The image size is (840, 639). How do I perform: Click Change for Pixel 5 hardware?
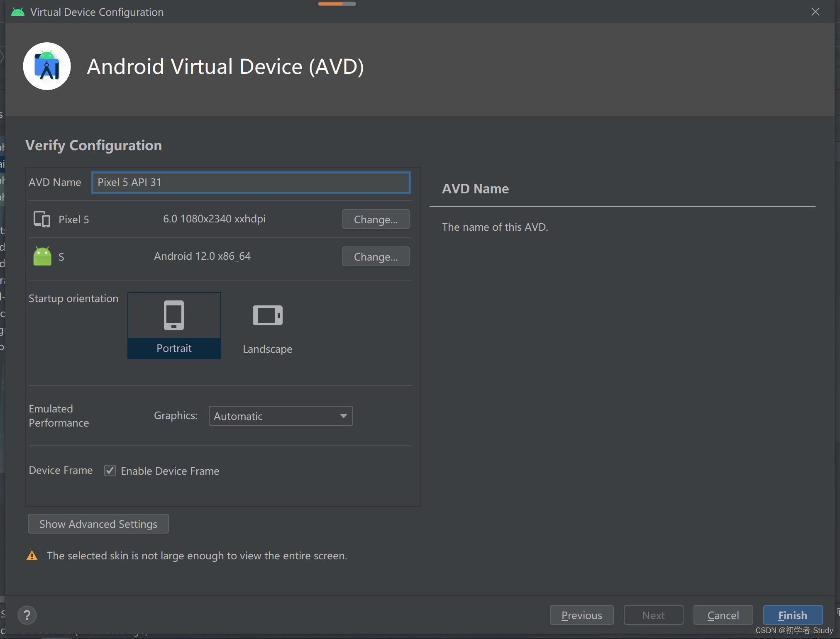376,219
